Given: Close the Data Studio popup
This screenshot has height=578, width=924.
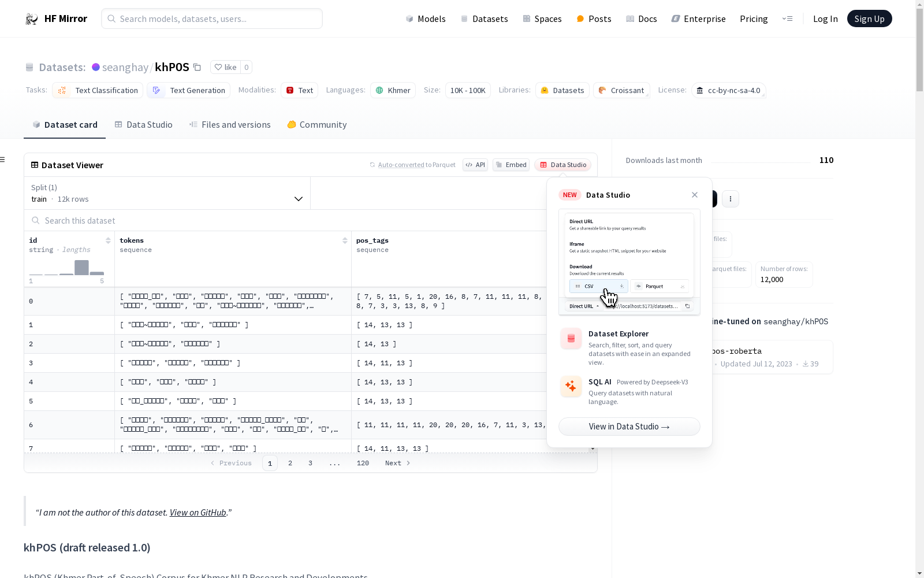Looking at the screenshot, I should 695,195.
